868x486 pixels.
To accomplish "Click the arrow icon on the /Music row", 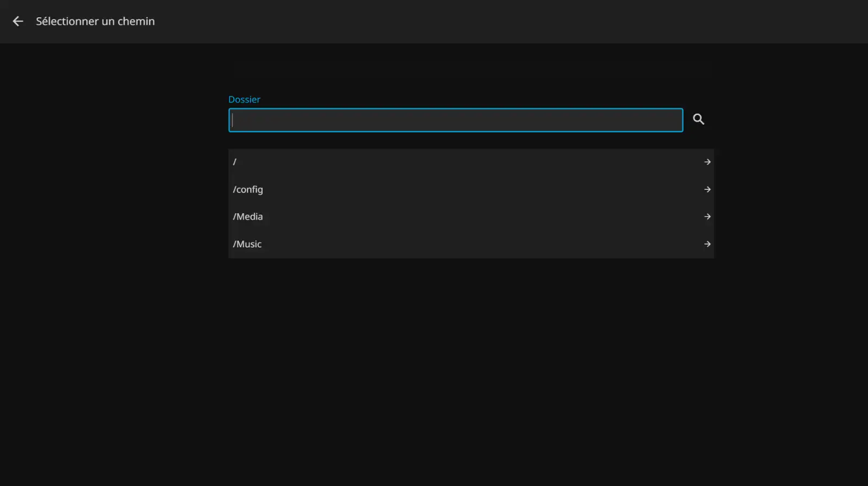I will (707, 244).
